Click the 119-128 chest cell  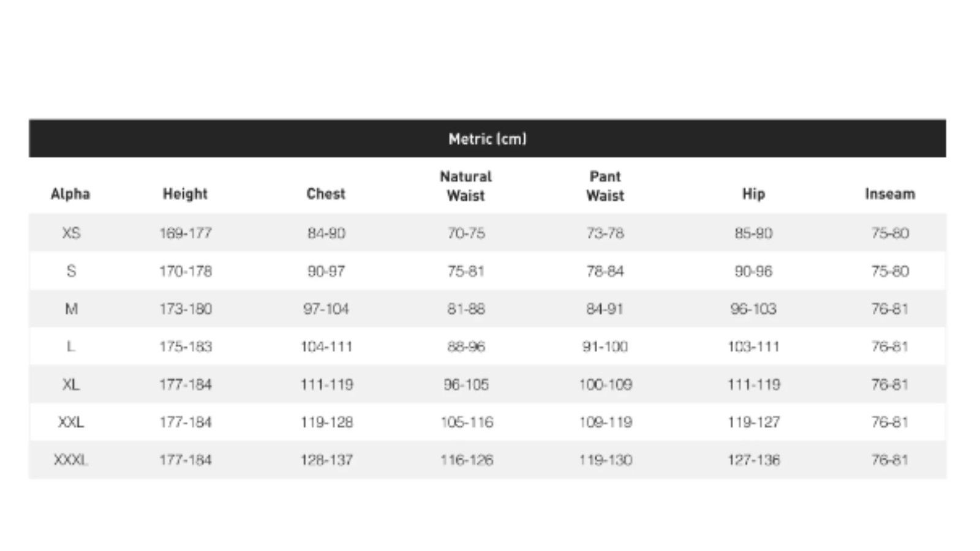point(326,422)
